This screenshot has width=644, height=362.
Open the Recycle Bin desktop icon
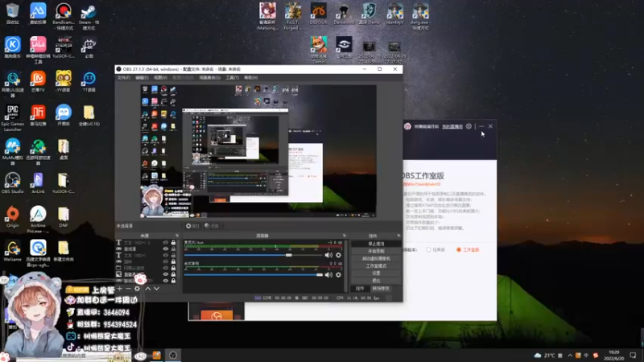[x=12, y=14]
